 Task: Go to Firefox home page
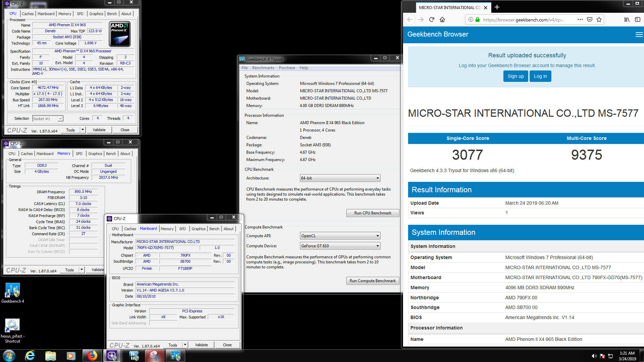tap(442, 19)
